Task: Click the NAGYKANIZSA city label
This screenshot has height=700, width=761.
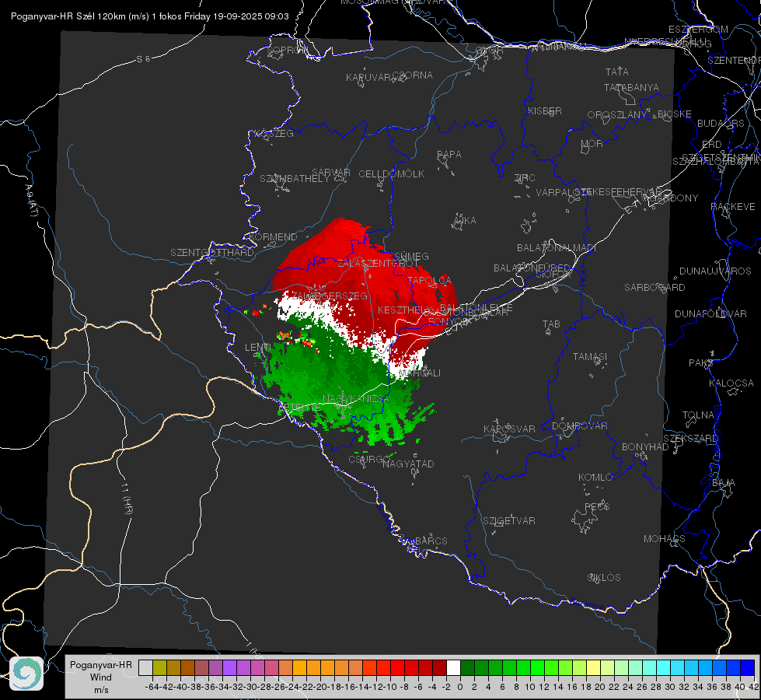Action: coord(356,399)
